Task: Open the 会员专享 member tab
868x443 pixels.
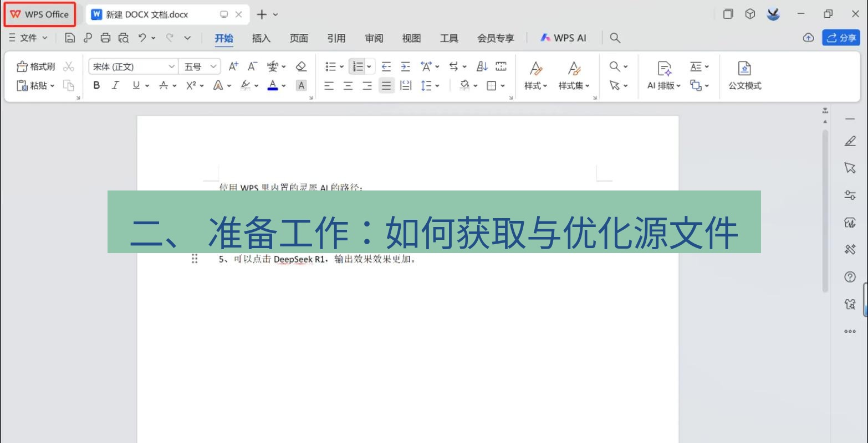Action: tap(496, 38)
